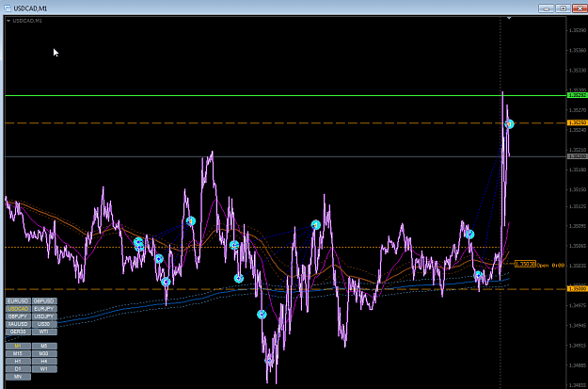
Task: Click the orange 1.35000 price label
Action: tap(578, 289)
